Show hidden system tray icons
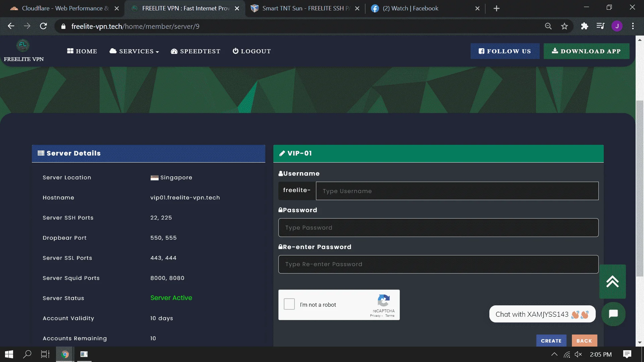The height and width of the screenshot is (362, 644). tap(554, 354)
